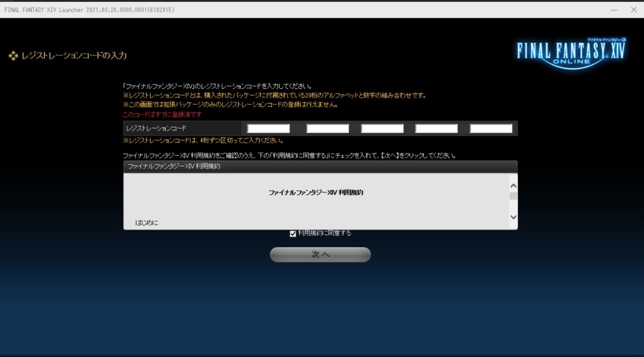The width and height of the screenshot is (644, 357).
Task: Click the third registration code input box
Action: 382,129
